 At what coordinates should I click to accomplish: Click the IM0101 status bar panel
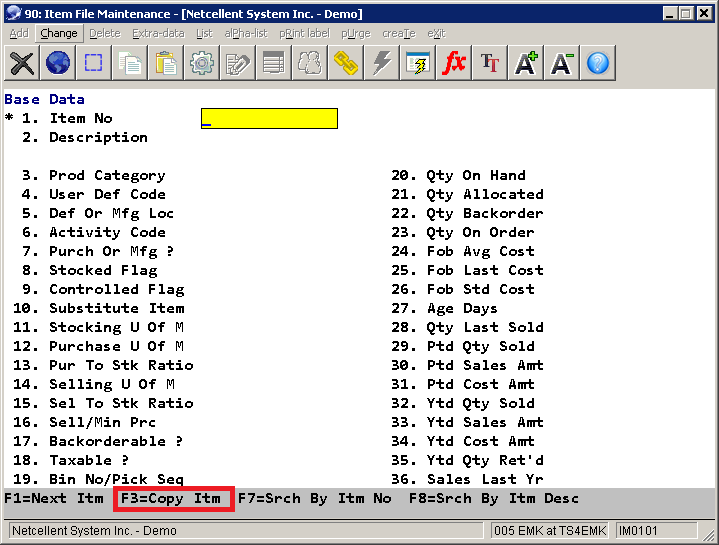pyautogui.click(x=638, y=530)
